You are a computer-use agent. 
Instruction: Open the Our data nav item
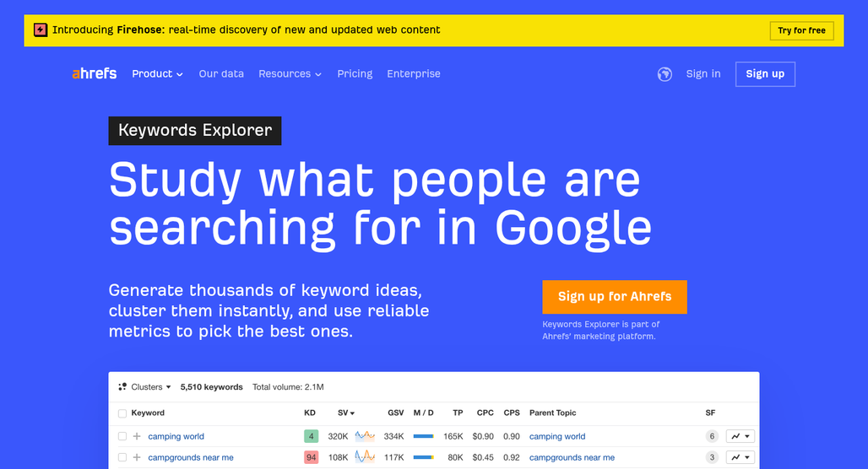point(221,74)
